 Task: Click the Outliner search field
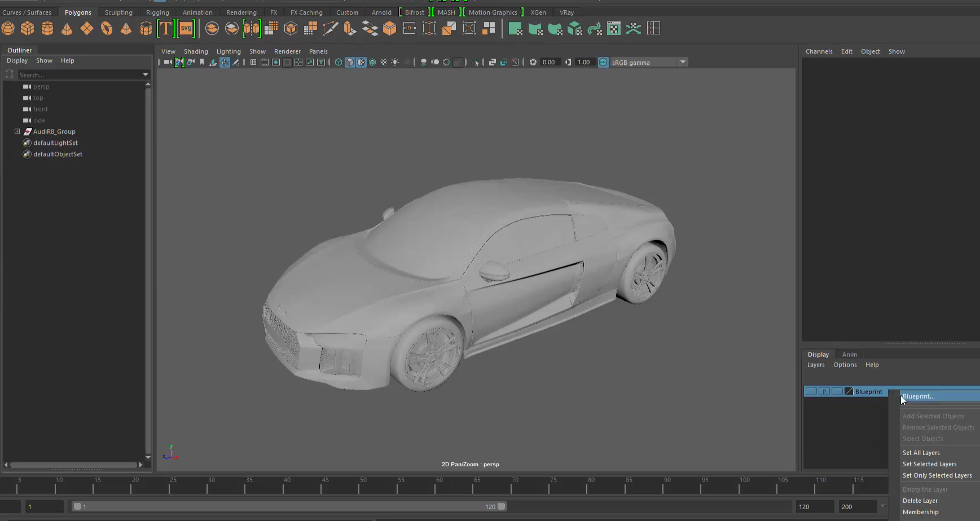(x=79, y=75)
